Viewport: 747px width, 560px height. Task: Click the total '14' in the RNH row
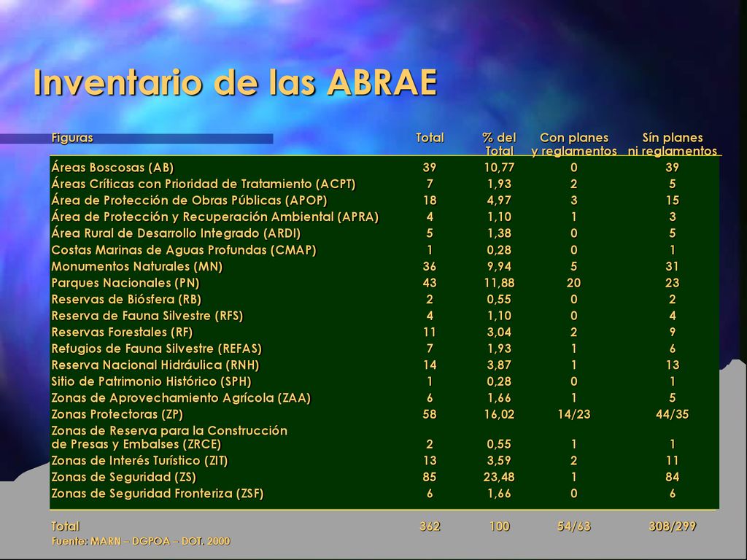click(430, 365)
